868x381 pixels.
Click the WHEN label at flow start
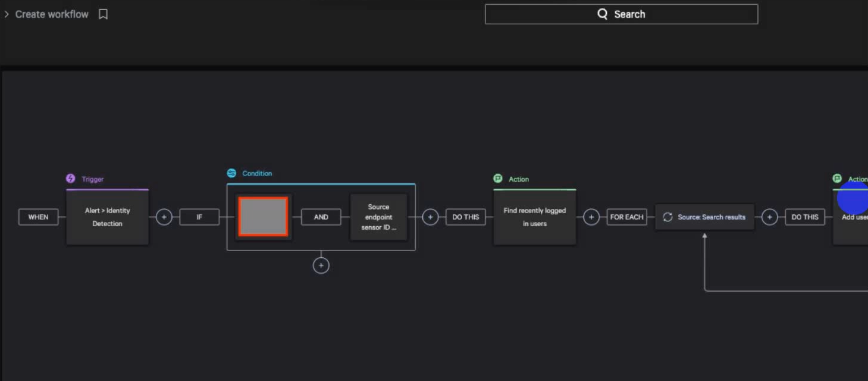tap(38, 217)
